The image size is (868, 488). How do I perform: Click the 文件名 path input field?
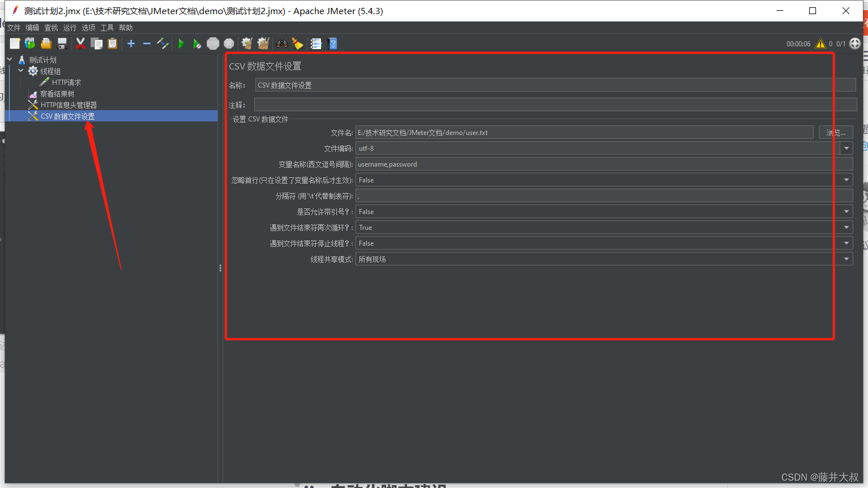click(584, 133)
